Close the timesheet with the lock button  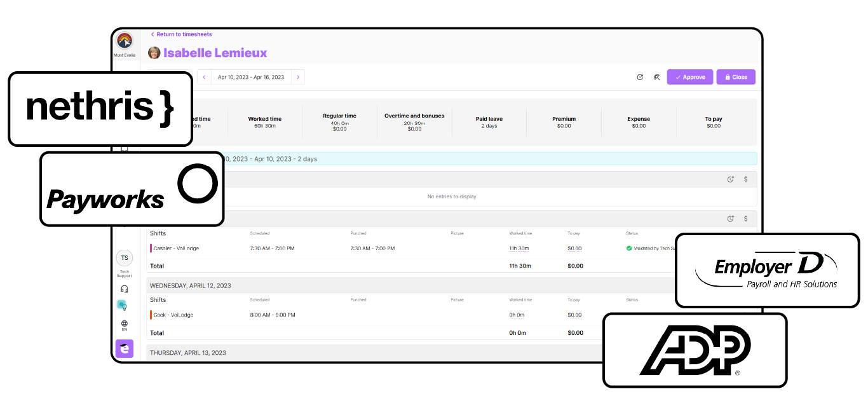[x=736, y=77]
